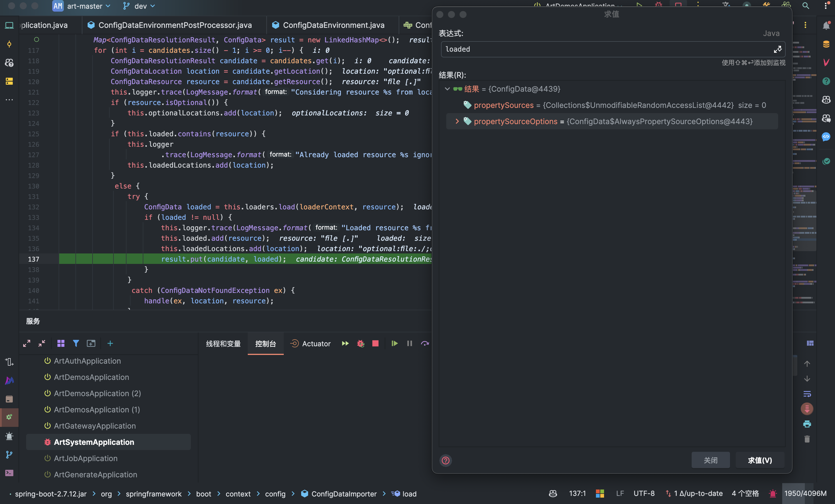The height and width of the screenshot is (504, 835).
Task: Click the Group By grid icon in Services
Action: [x=61, y=343]
